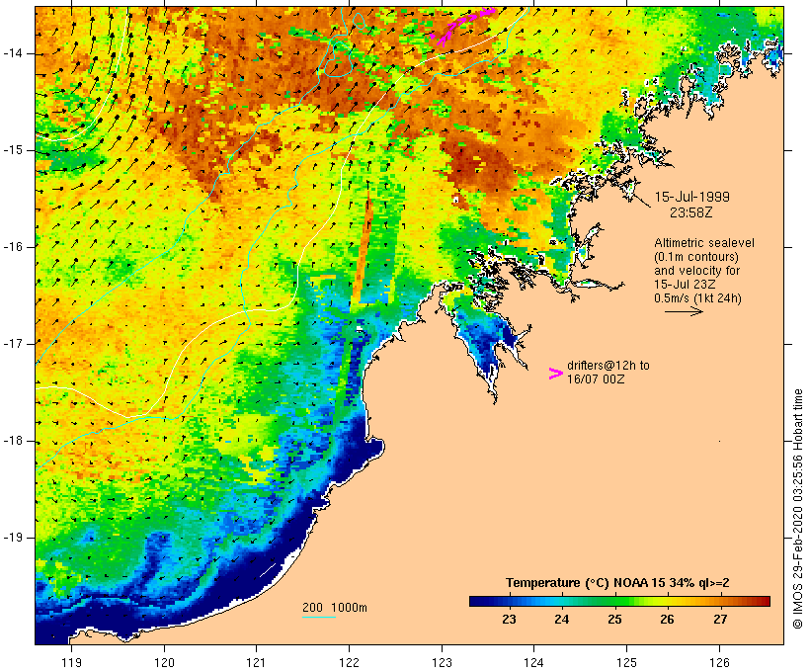This screenshot has height=672, width=810.
Task: Click the IMOS copyright timestamp text
Action: [797, 509]
